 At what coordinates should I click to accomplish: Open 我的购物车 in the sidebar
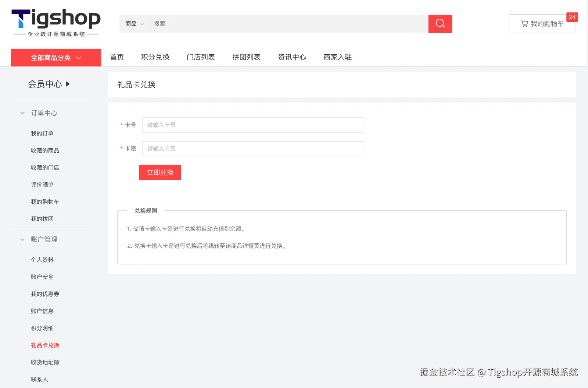[x=45, y=202]
